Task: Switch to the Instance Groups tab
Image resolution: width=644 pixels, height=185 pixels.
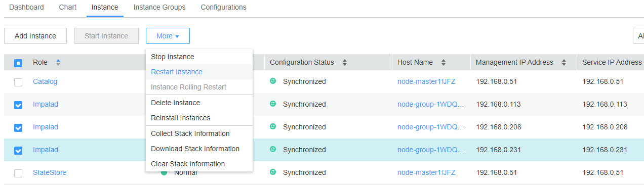Action: [x=159, y=8]
